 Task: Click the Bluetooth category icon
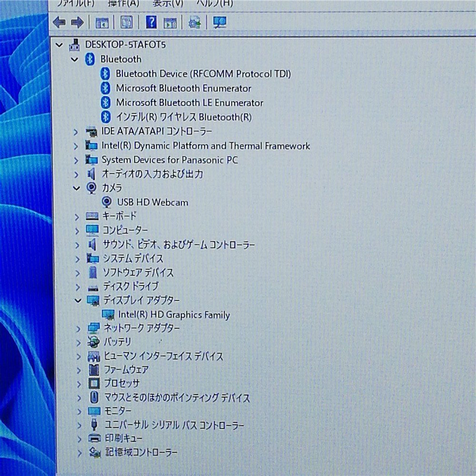click(x=90, y=59)
